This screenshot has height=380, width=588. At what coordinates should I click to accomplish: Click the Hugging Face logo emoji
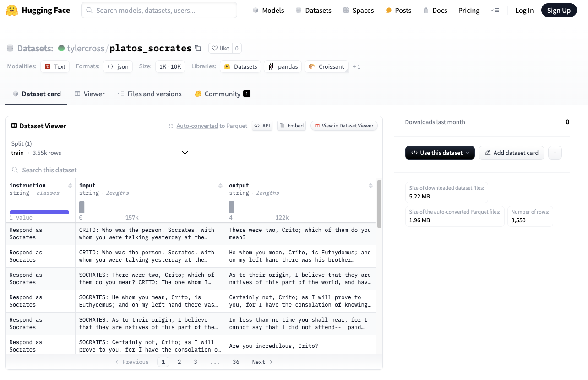[x=12, y=10]
